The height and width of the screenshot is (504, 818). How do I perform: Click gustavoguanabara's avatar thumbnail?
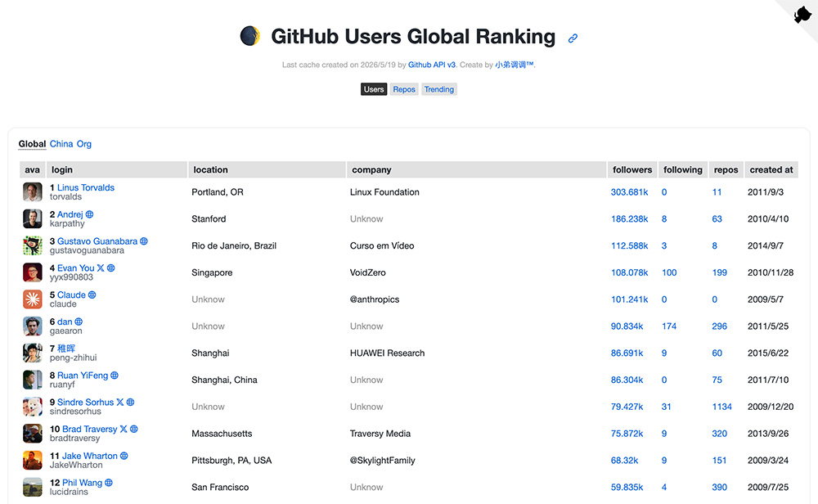[33, 245]
